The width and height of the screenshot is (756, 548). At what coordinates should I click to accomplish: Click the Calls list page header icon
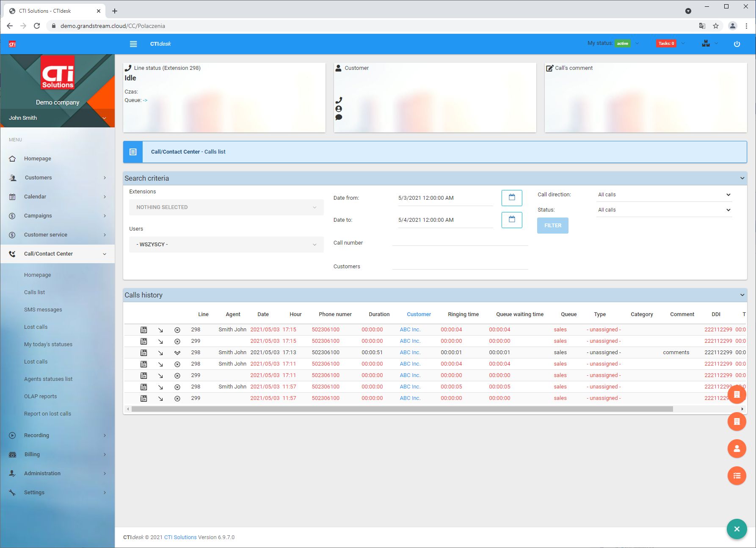(x=133, y=152)
